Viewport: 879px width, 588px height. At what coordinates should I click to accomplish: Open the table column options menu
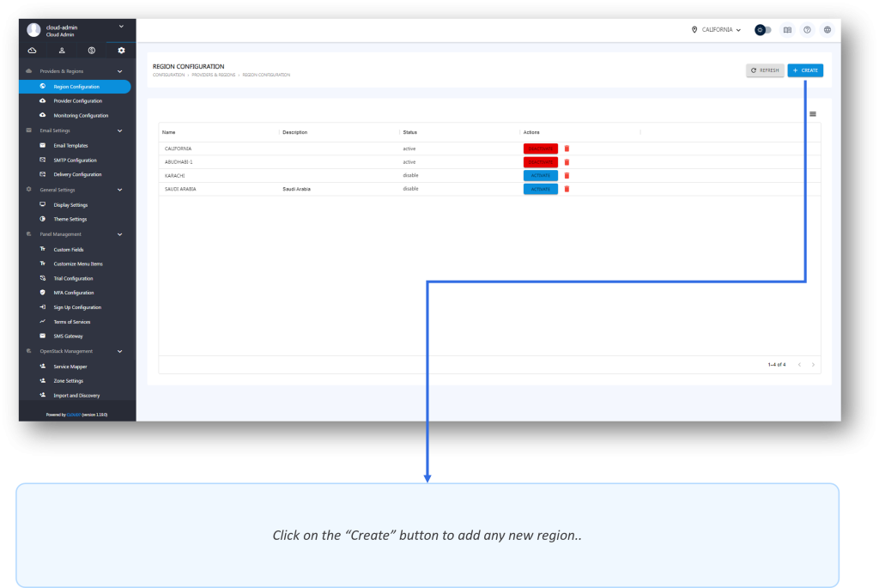(x=812, y=114)
